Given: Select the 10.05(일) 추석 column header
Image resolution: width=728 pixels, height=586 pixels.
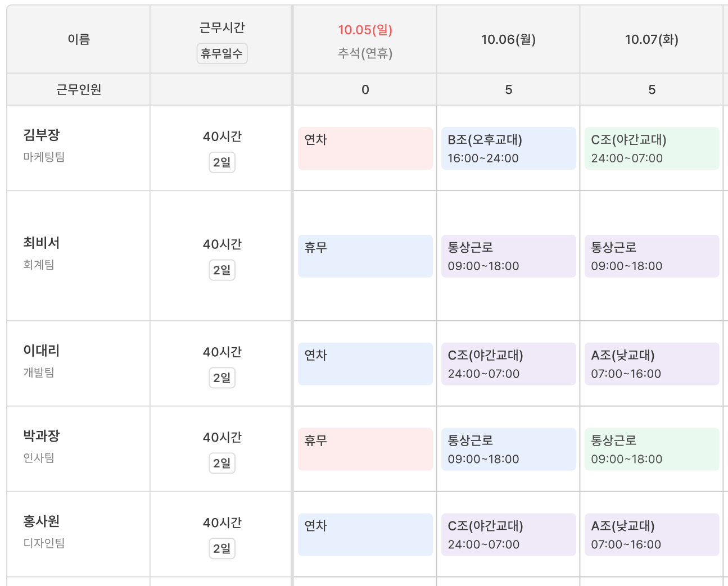Looking at the screenshot, I should (x=365, y=40).
